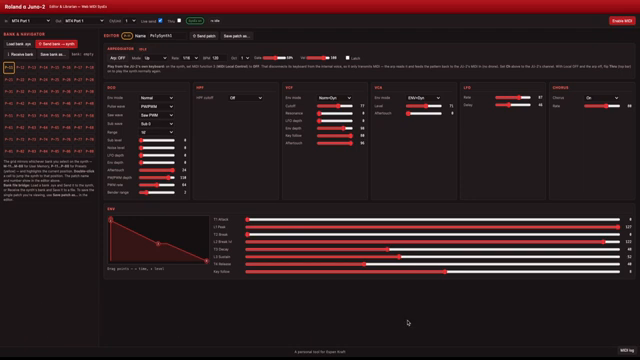Viewport: 640px width, 360px height.
Task: Click the Save patch as button
Action: coord(236,36)
